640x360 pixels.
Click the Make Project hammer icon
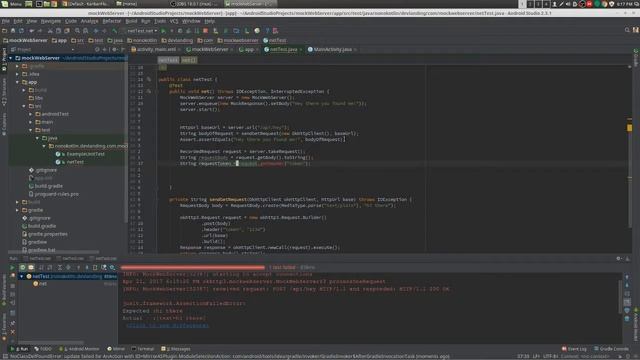click(115, 31)
